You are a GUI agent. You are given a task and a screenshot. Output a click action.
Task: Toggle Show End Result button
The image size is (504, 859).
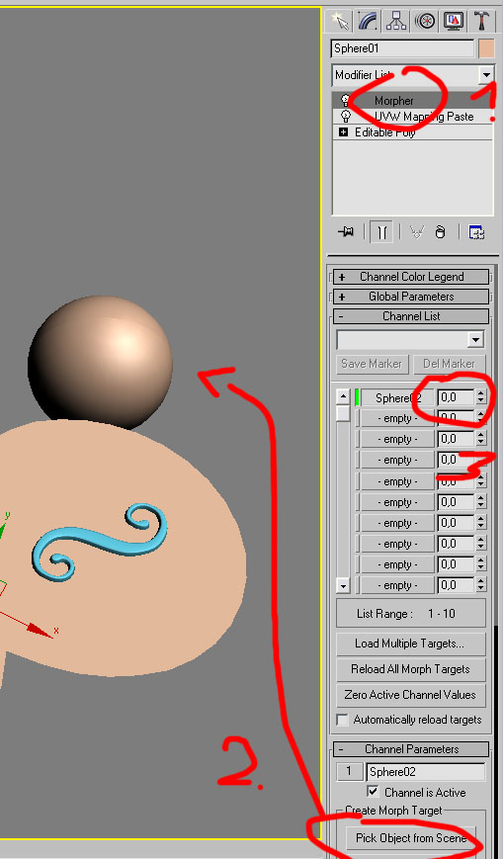point(381,232)
